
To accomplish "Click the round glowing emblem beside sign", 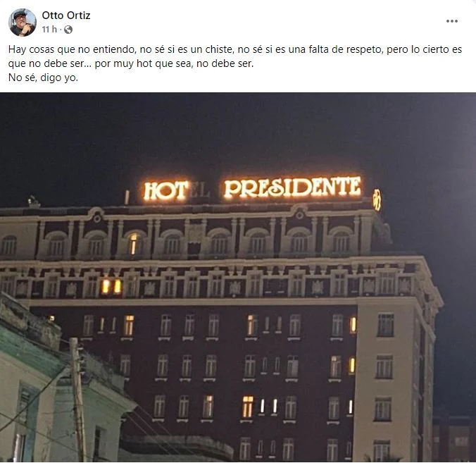I will pos(377,200).
